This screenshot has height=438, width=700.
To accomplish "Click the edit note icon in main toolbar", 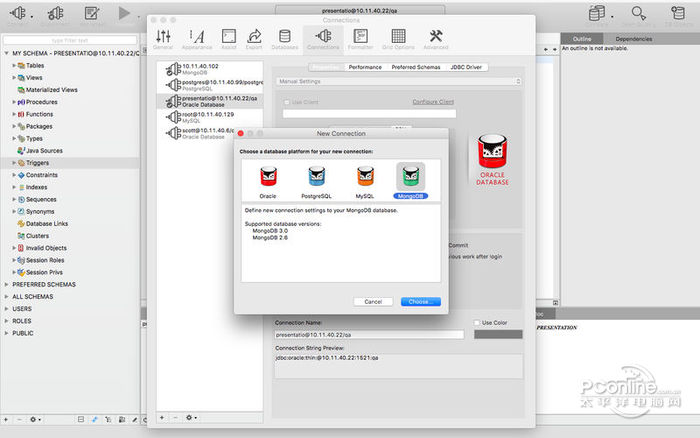I will click(92, 13).
